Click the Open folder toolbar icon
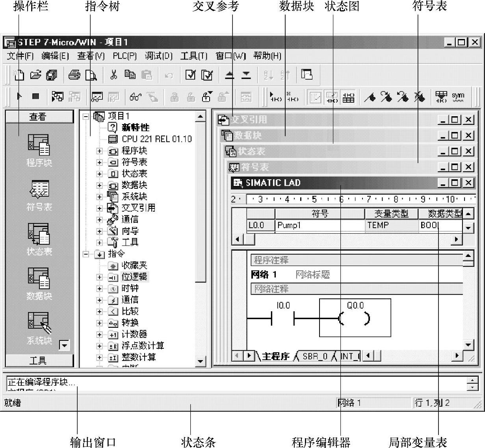The height and width of the screenshot is (448, 485). click(35, 75)
